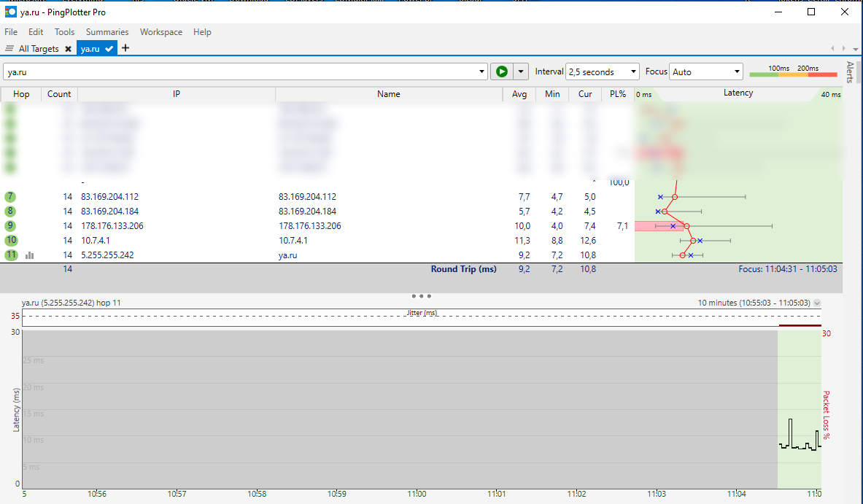The image size is (863, 504).
Task: Select hop 7 green circle icon
Action: coord(10,196)
